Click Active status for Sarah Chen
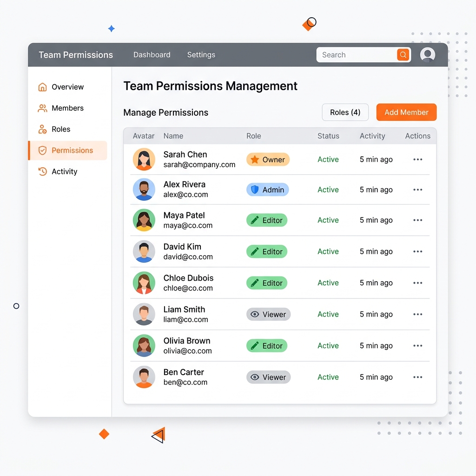The image size is (476, 476). [x=328, y=159]
